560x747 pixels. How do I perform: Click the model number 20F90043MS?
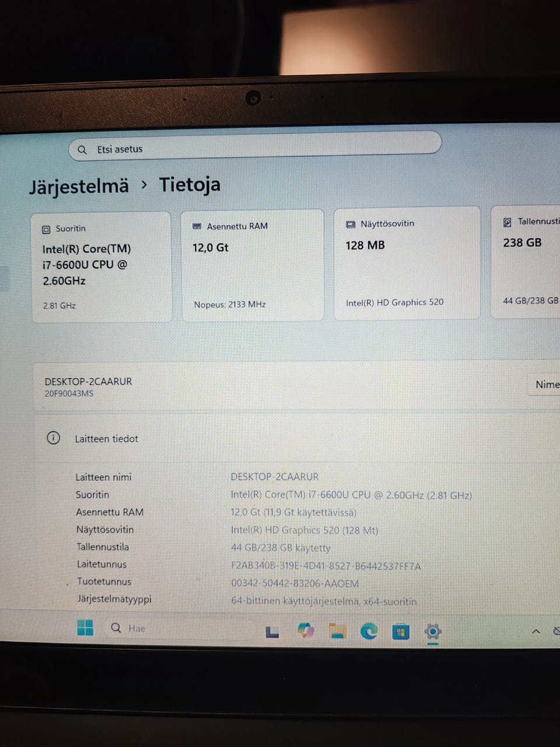tap(69, 393)
